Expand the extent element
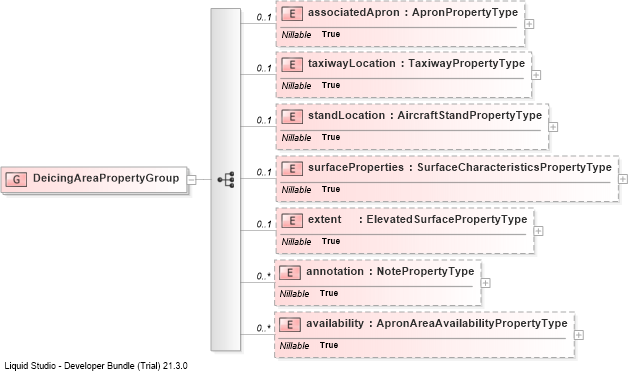This screenshot has width=628, height=371. [538, 231]
